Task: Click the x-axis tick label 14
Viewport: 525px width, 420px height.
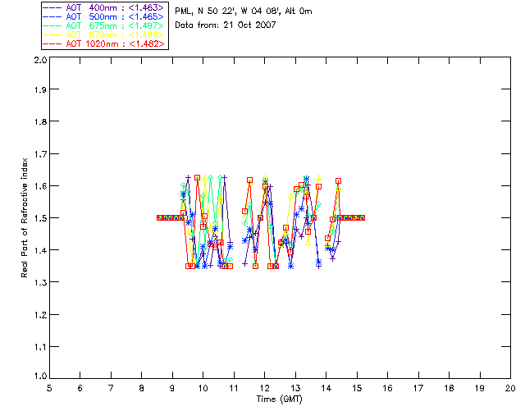Action: [x=326, y=388]
